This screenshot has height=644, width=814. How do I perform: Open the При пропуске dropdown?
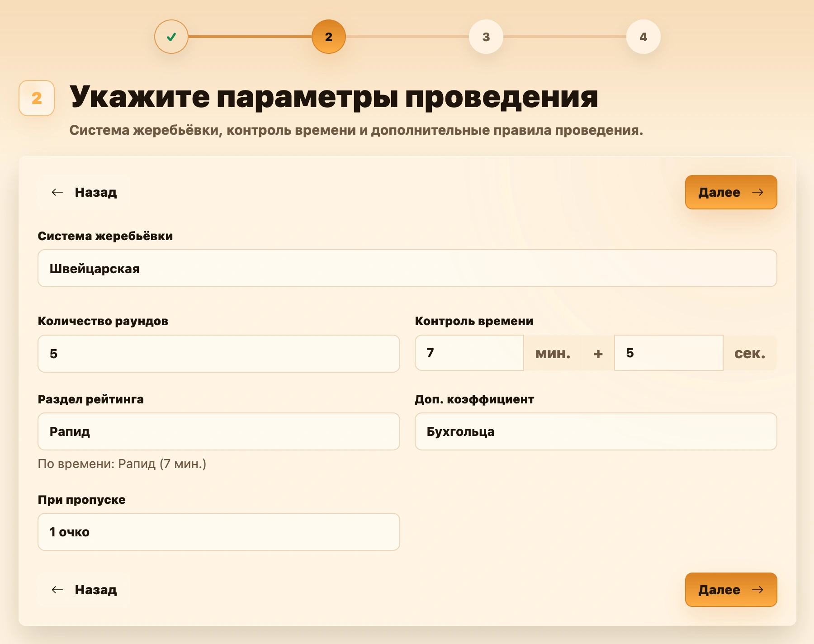(219, 532)
